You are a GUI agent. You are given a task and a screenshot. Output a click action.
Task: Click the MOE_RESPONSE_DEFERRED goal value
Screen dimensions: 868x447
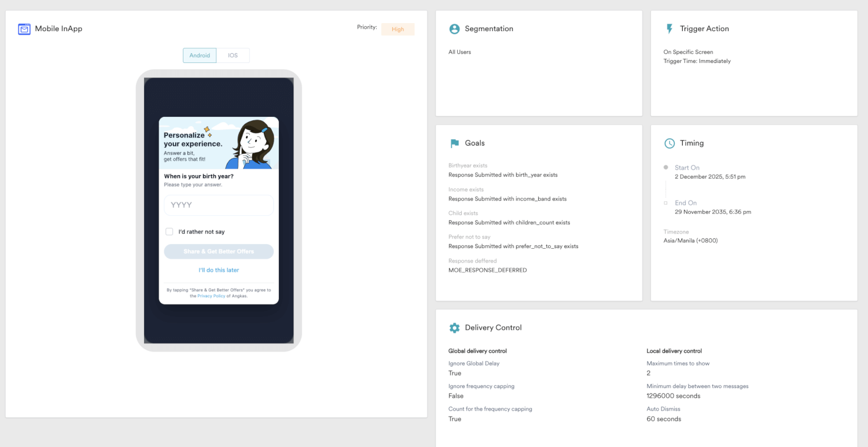(x=487, y=269)
